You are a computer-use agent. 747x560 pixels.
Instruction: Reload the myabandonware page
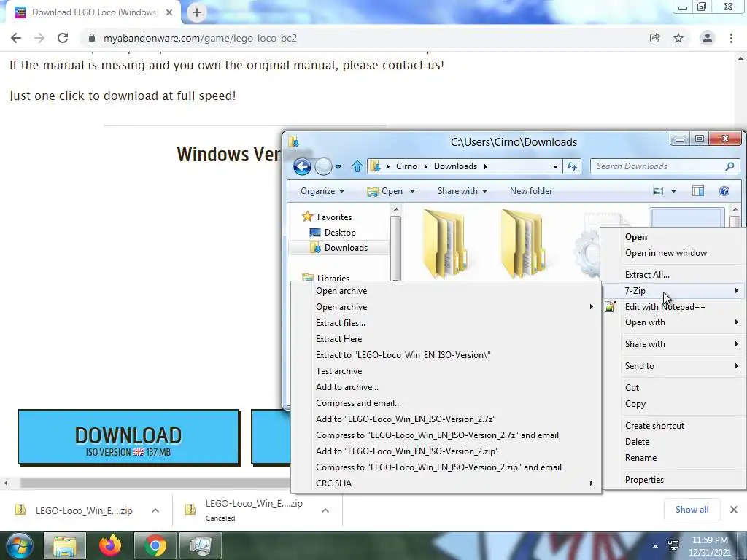63,38
